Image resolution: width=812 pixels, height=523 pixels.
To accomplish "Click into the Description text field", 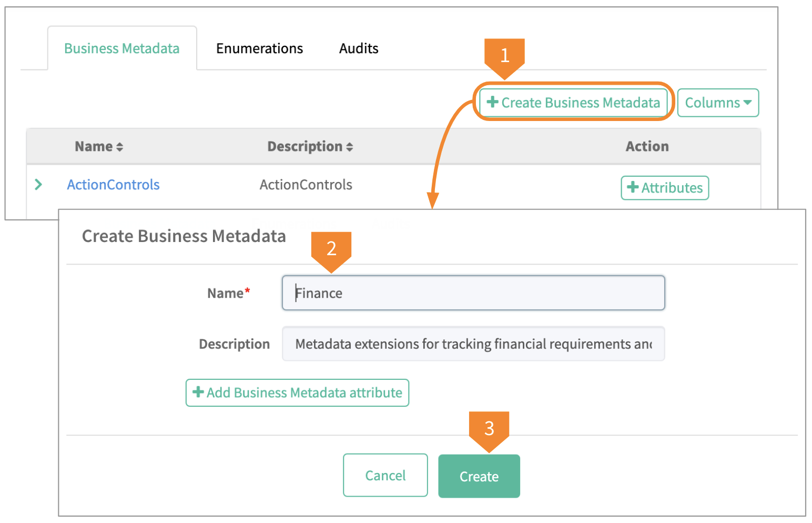I will point(473,344).
